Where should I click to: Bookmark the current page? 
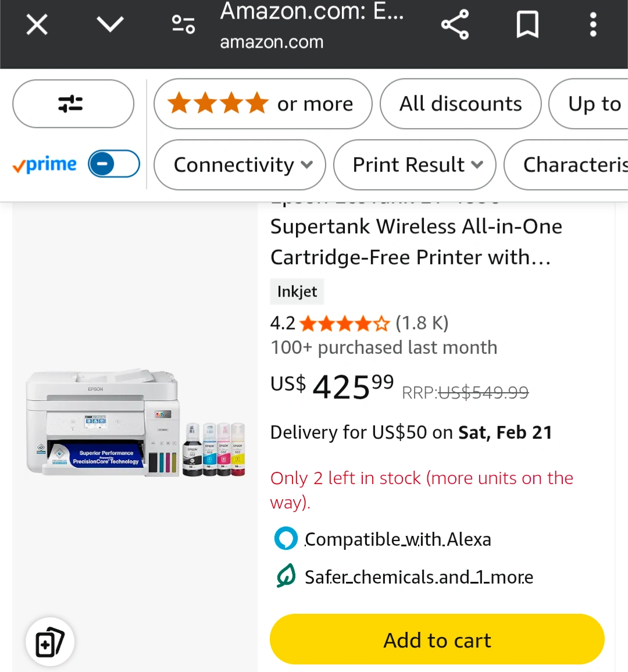click(527, 24)
